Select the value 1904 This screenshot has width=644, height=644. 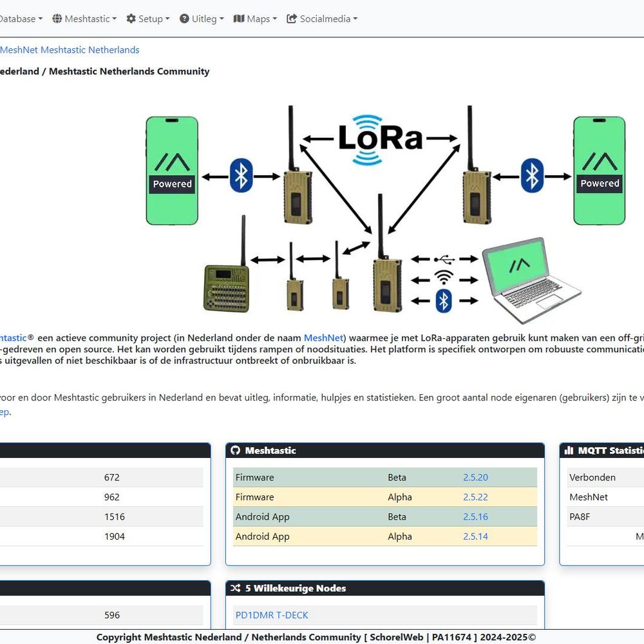(115, 536)
